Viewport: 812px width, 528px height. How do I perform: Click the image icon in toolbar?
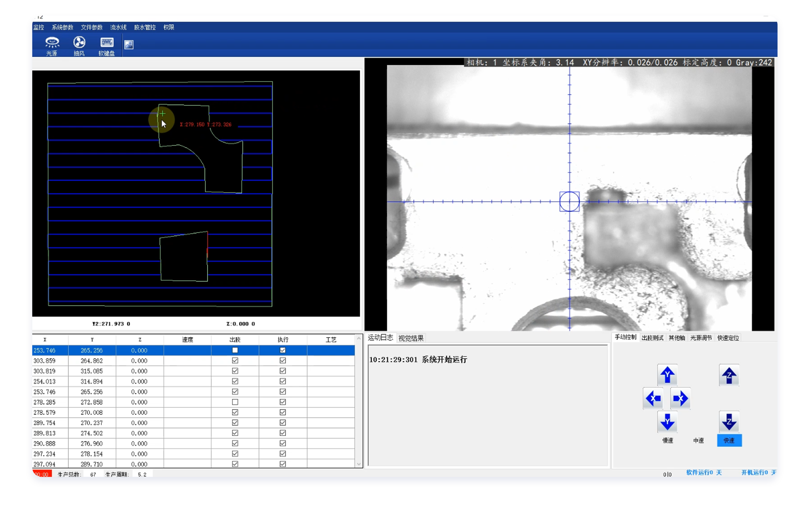(129, 45)
